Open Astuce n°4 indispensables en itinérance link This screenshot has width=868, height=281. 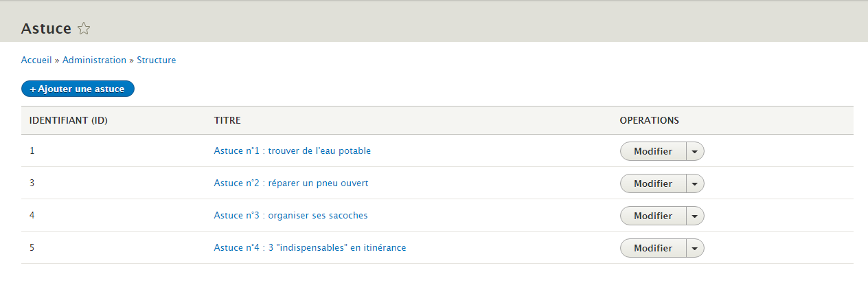[310, 248]
